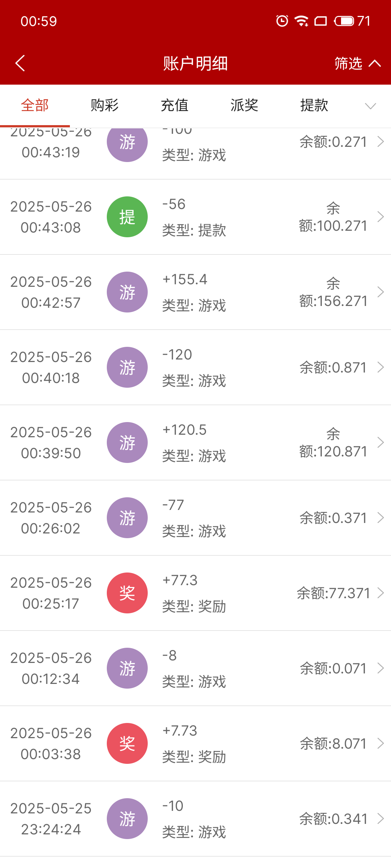Tap the red 奖 icon for +7.73
This screenshot has width=391, height=868.
(127, 744)
